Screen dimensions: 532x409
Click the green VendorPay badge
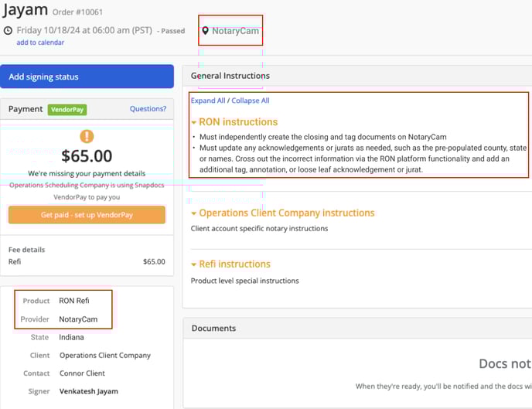click(x=67, y=110)
